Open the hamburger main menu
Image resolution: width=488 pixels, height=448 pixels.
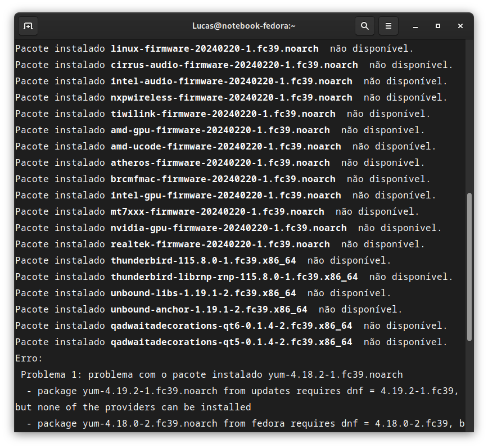[388, 26]
